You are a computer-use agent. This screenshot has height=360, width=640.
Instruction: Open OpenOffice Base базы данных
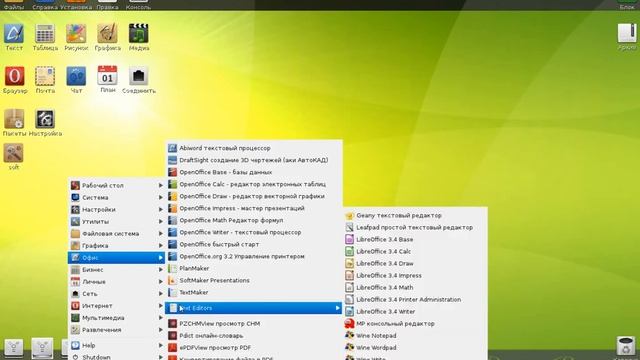coord(253,172)
